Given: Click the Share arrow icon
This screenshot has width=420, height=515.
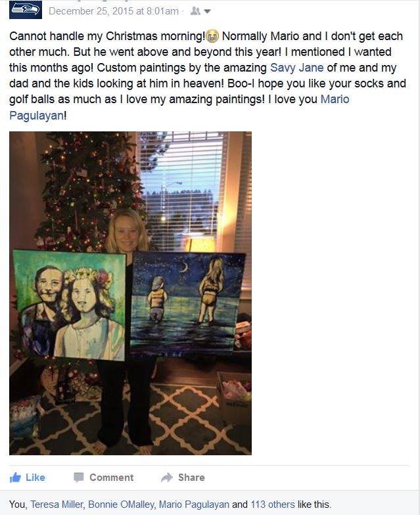Looking at the screenshot, I should (167, 477).
